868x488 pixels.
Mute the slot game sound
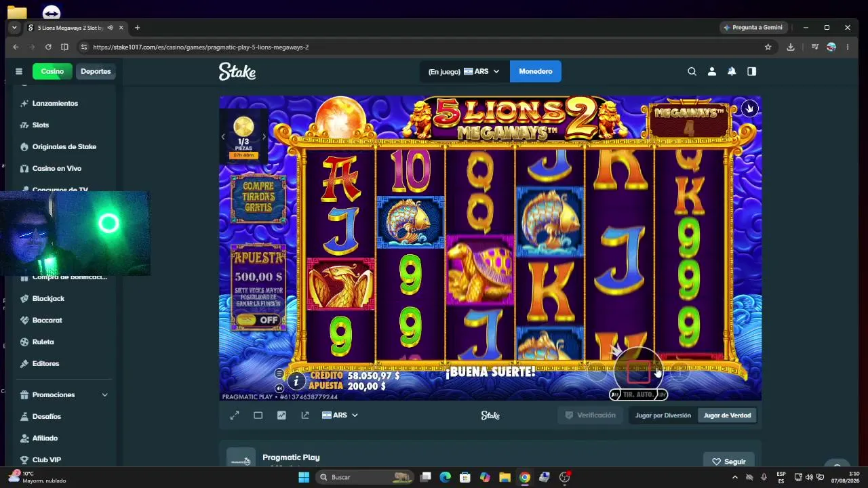click(279, 388)
